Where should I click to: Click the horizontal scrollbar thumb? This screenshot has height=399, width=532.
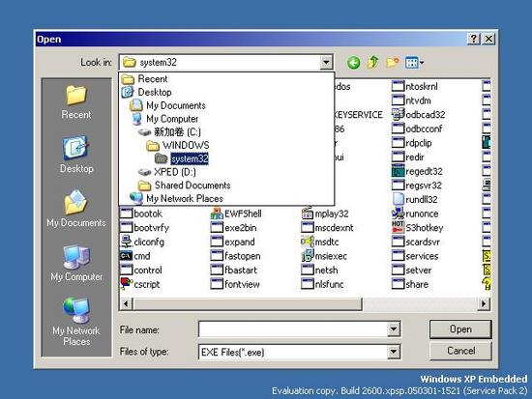click(248, 303)
